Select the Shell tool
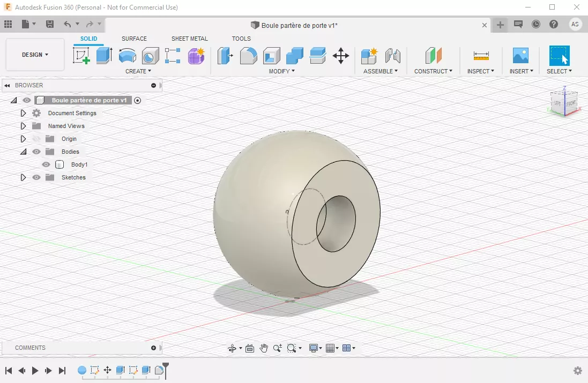 coord(272,56)
